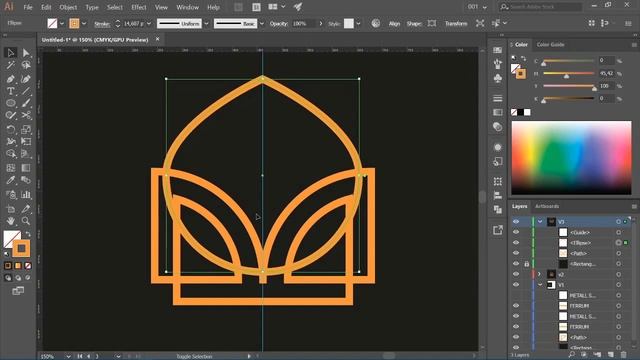Select the Pen tool

click(11, 79)
